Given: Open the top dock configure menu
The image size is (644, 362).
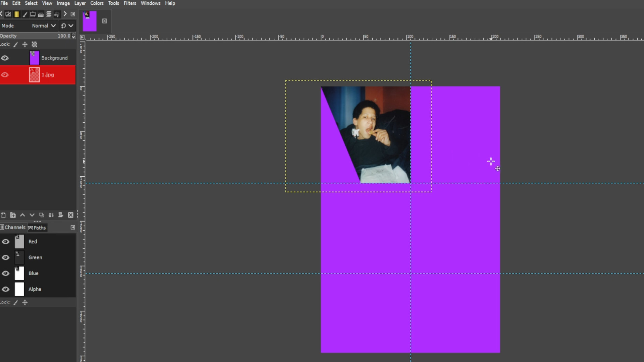Looking at the screenshot, I should pyautogui.click(x=73, y=14).
